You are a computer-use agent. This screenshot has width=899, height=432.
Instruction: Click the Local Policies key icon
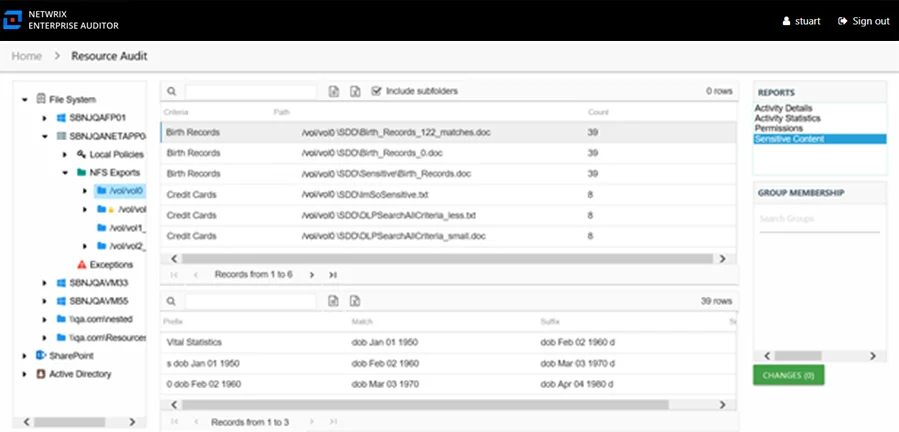coord(81,154)
